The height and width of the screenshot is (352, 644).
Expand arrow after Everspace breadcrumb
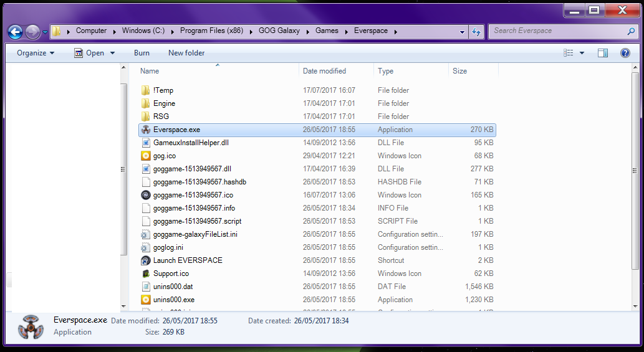pyautogui.click(x=395, y=32)
